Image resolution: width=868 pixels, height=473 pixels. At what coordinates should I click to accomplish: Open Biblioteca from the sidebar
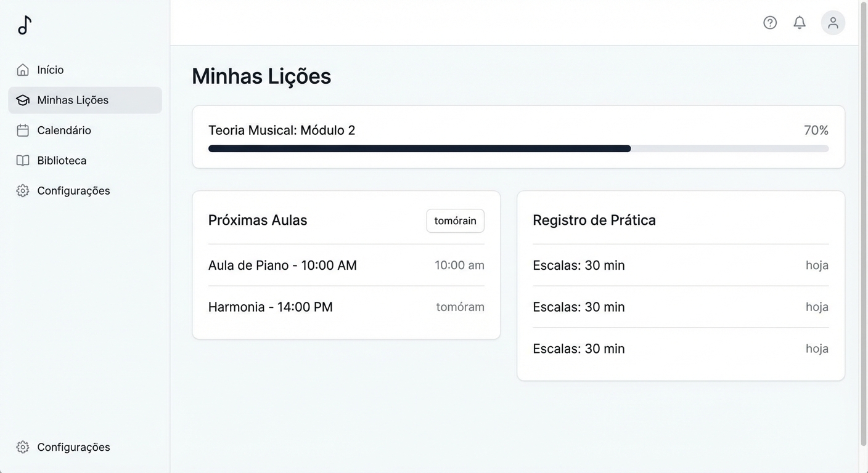(62, 160)
